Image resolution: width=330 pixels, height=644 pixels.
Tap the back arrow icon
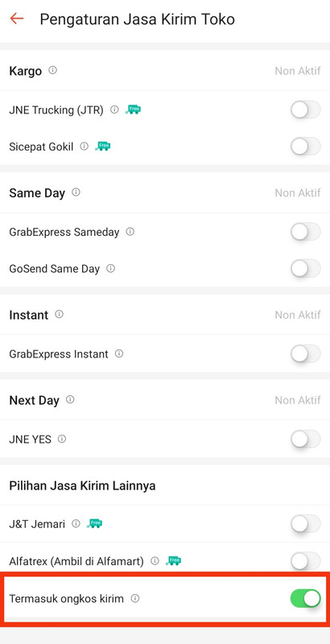tap(17, 19)
